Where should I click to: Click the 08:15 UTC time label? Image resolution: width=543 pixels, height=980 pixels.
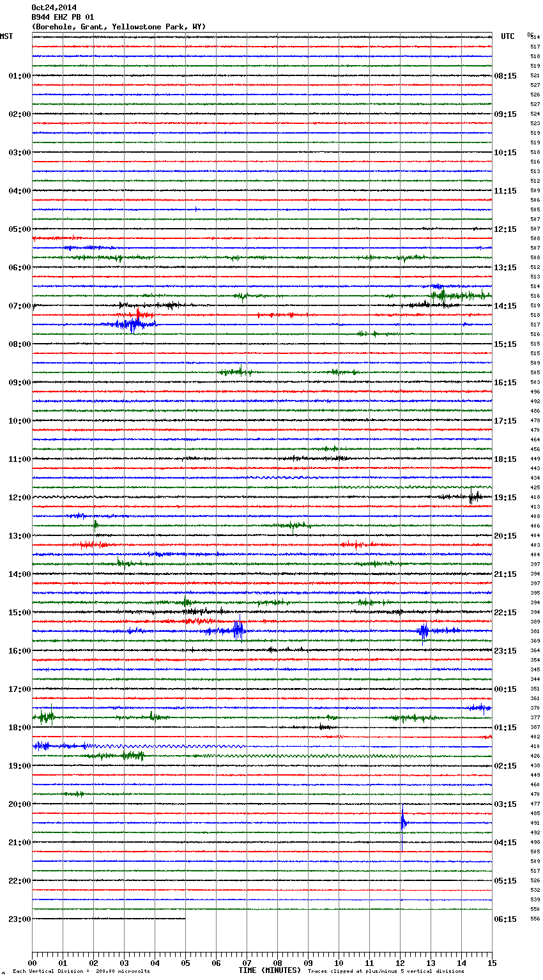point(505,76)
